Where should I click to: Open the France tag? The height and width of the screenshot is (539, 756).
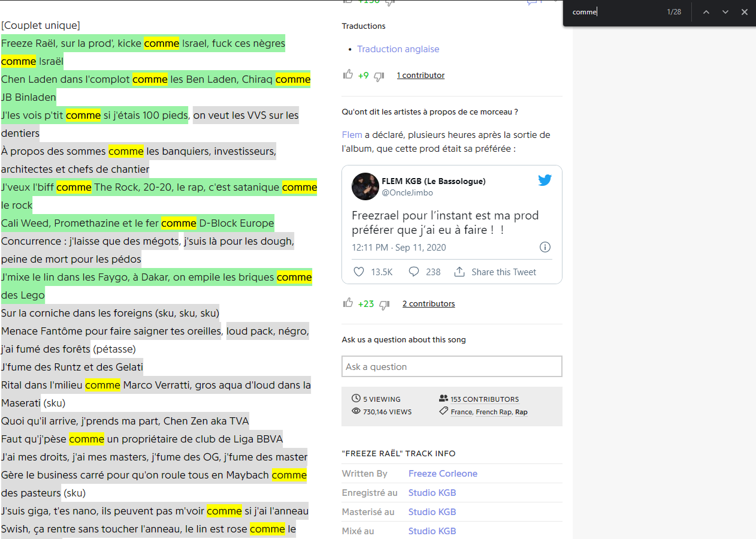(x=461, y=412)
